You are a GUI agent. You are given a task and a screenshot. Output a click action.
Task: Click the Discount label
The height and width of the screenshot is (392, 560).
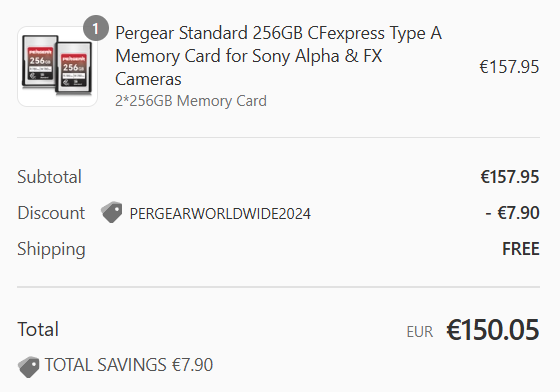click(x=51, y=213)
